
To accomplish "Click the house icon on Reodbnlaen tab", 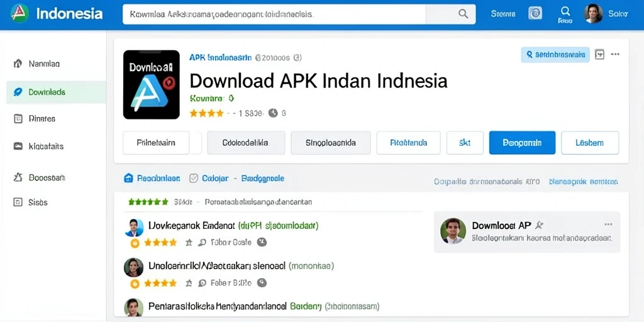I will point(128,178).
